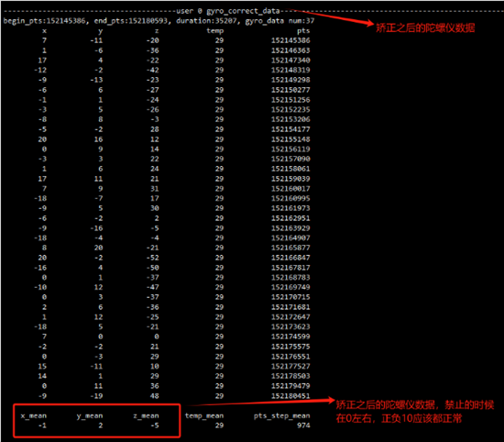Click the temp_mean label
504x442 pixels.
(204, 415)
